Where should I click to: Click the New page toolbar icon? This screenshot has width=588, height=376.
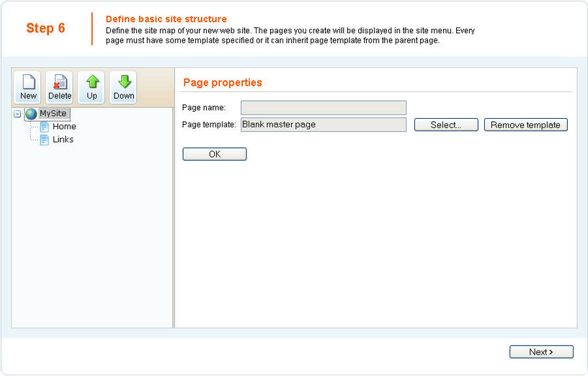[x=27, y=87]
